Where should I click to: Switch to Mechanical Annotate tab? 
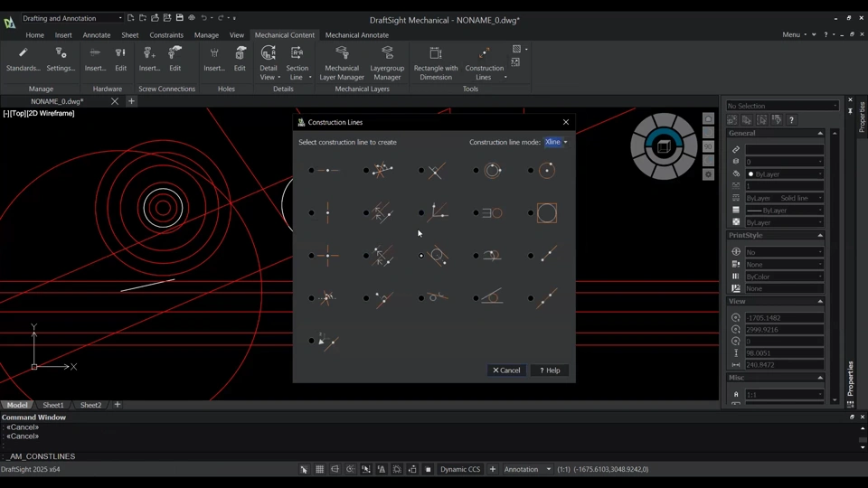pyautogui.click(x=356, y=35)
